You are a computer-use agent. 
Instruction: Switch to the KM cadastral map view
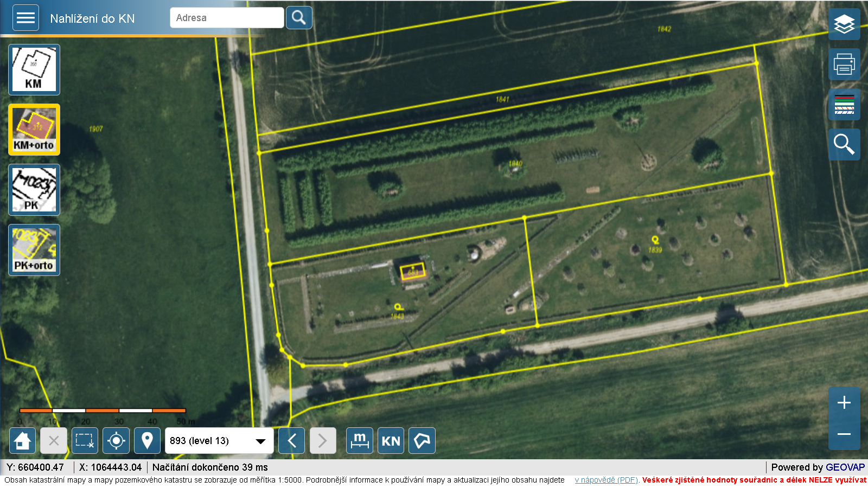pos(34,70)
